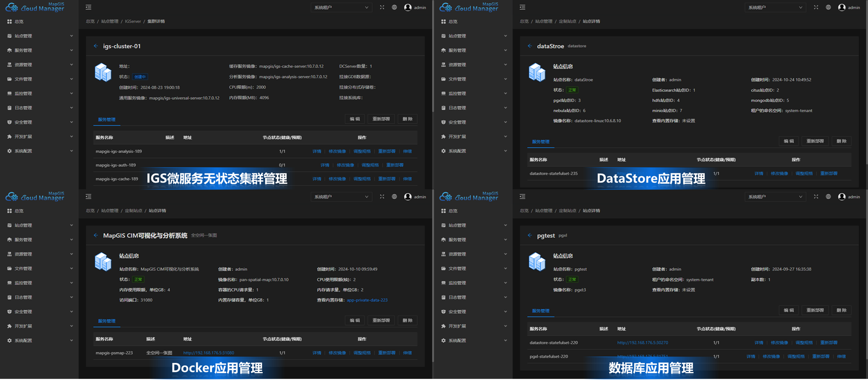Image resolution: width=868 pixels, height=391 pixels.
Task: Click 编辑 button in igs-cluster-01 screen
Action: click(355, 119)
